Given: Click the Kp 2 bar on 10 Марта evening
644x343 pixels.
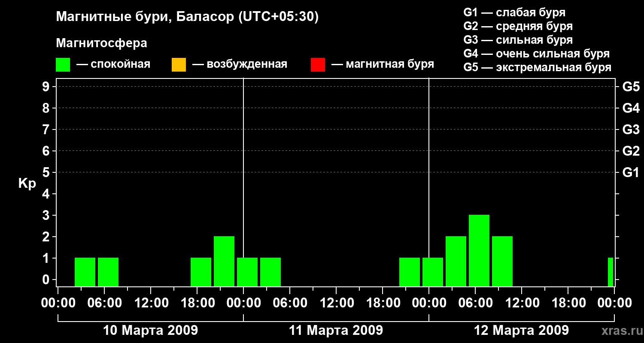Looking at the screenshot, I should click(x=224, y=261).
